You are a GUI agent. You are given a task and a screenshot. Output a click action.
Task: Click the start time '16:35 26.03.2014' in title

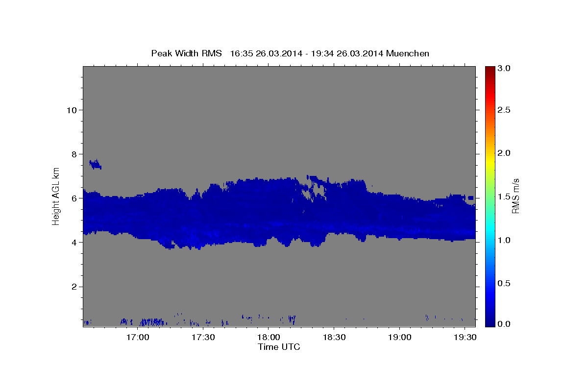click(267, 53)
